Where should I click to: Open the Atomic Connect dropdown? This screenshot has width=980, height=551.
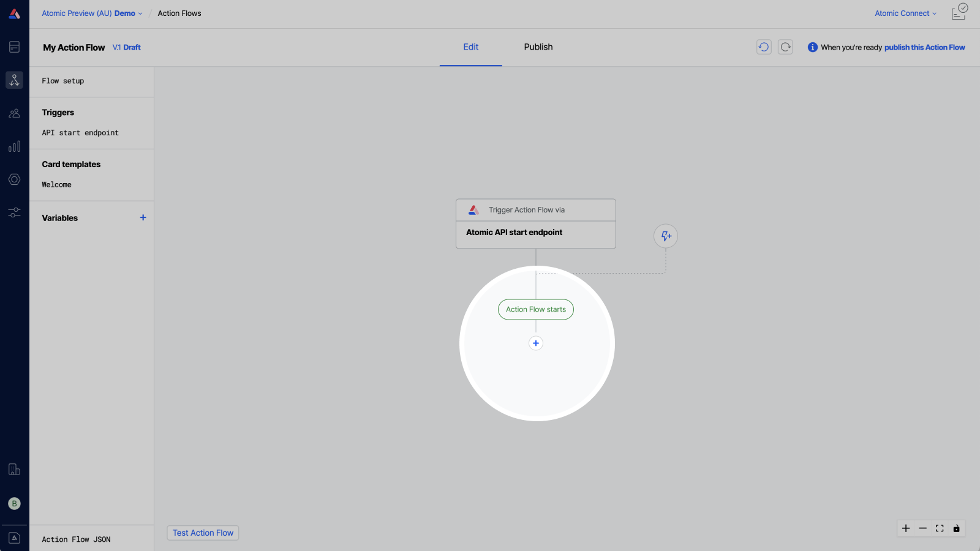[905, 13]
